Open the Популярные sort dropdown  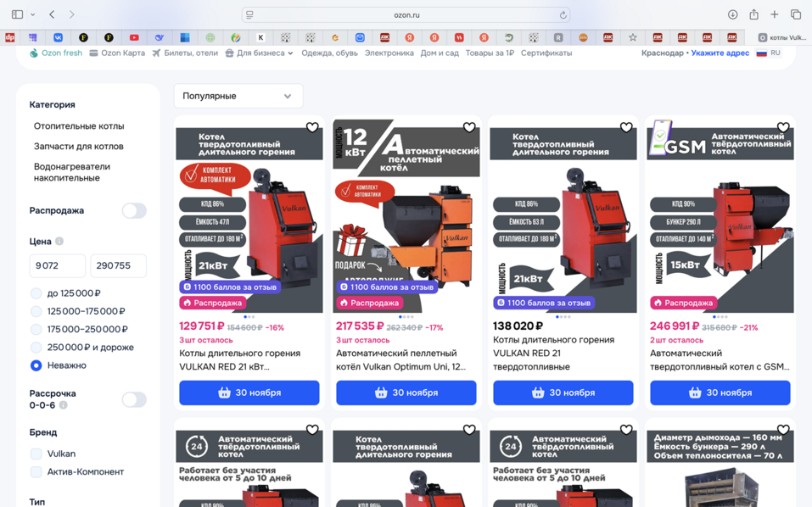point(238,96)
